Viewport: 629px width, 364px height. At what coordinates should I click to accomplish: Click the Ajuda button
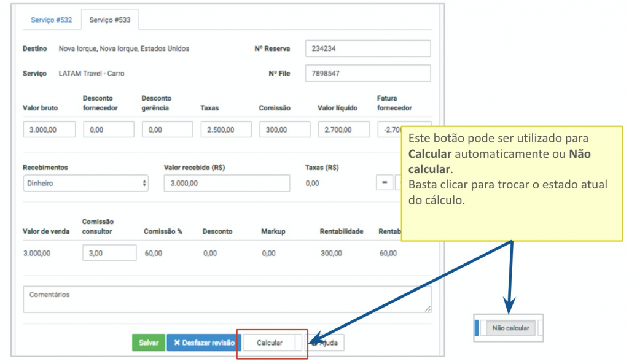point(326,343)
